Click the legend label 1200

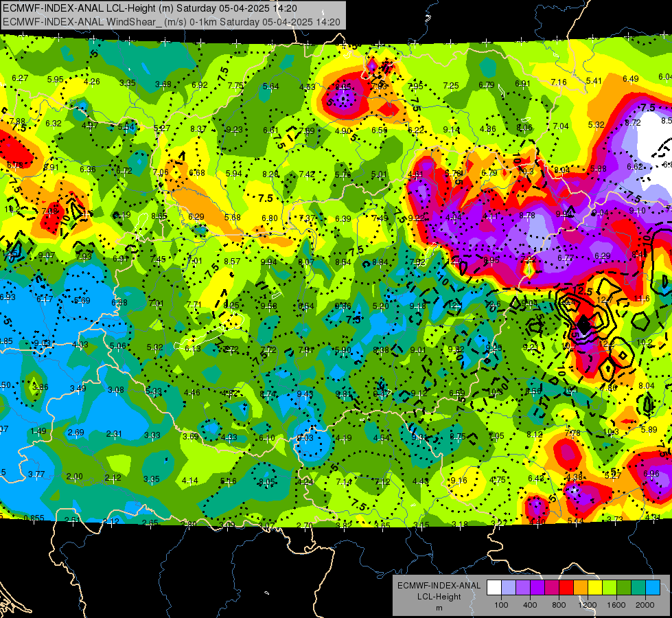point(587,605)
